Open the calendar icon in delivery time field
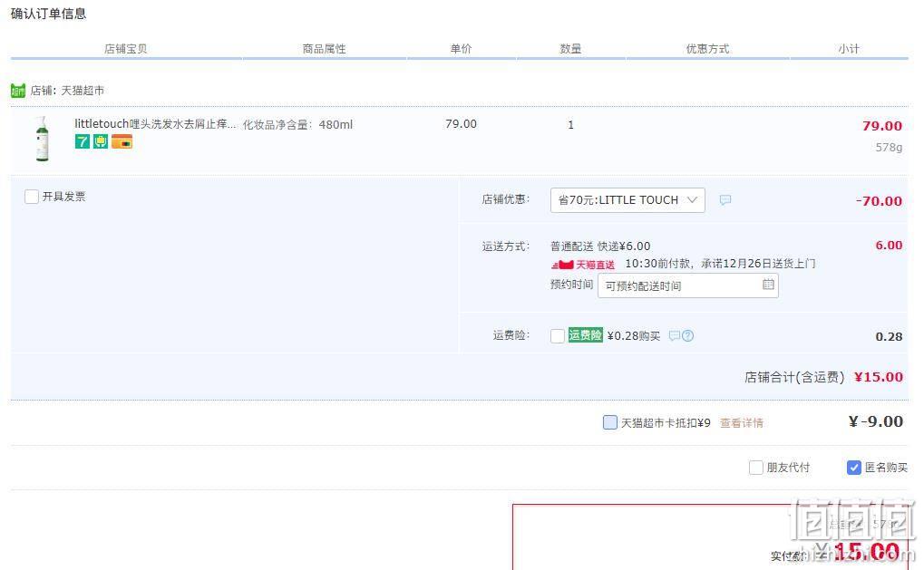Screen dimensions: 924x570 (768, 285)
